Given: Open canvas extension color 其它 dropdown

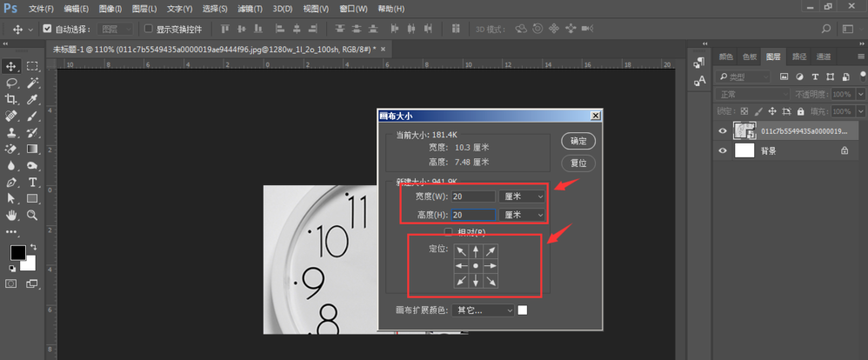Looking at the screenshot, I should pos(484,310).
